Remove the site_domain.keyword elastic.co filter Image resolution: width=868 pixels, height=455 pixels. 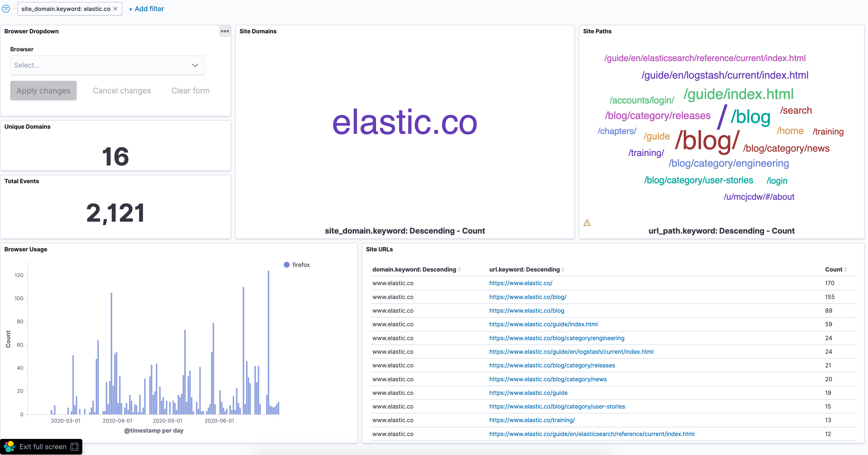116,9
